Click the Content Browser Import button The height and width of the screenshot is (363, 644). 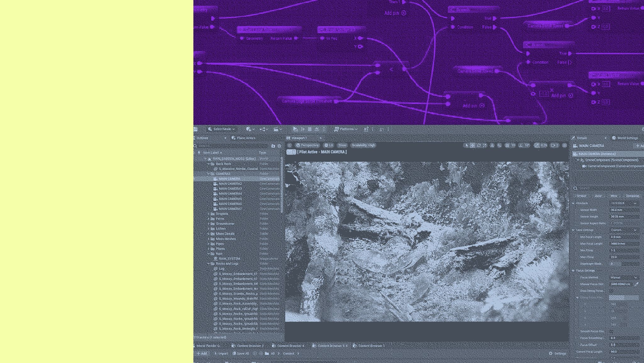(221, 354)
